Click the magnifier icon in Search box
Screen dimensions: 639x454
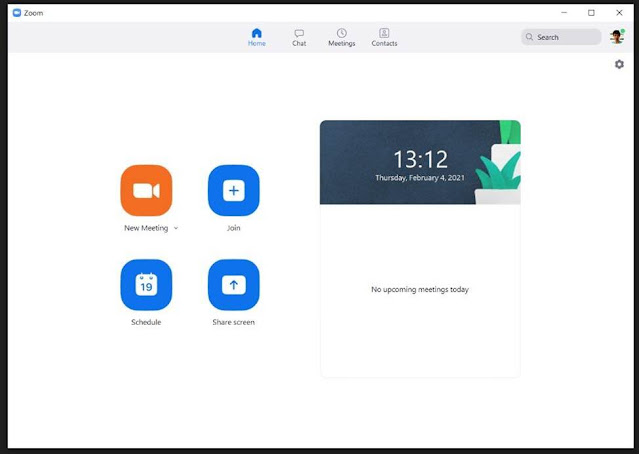pyautogui.click(x=529, y=37)
